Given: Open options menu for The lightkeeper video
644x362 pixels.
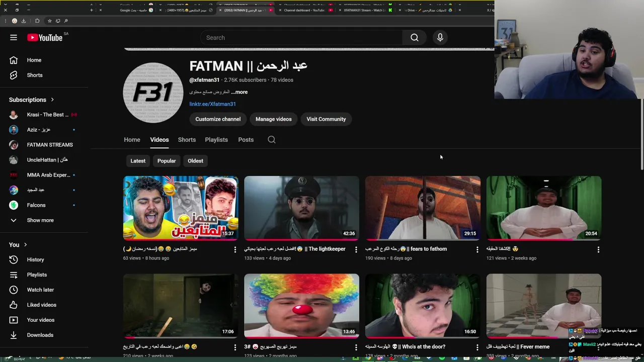Looking at the screenshot, I should coord(356,249).
